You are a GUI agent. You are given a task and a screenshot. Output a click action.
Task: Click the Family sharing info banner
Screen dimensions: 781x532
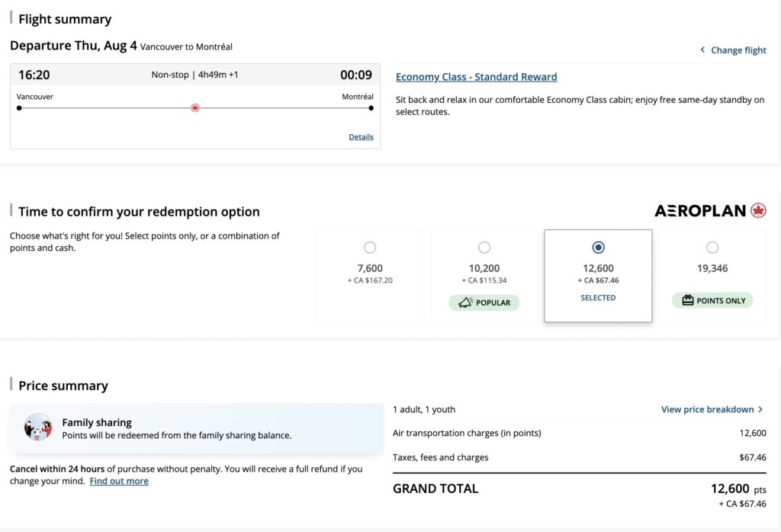coord(196,428)
